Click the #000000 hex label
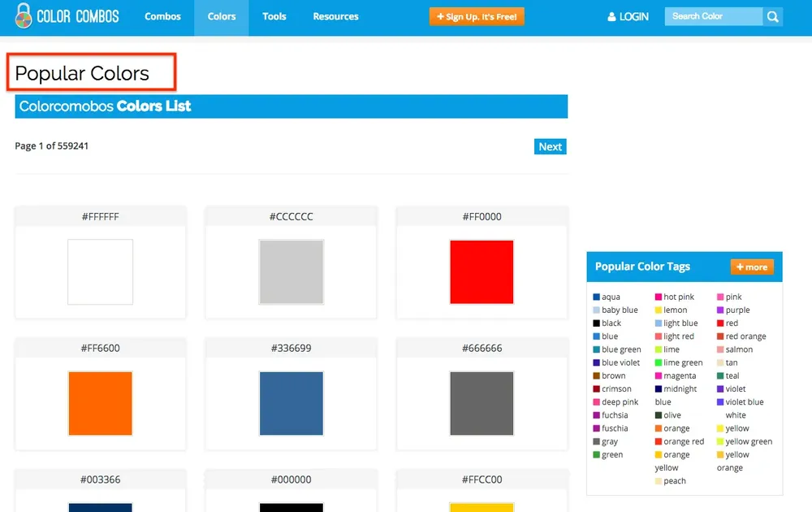812x512 pixels. 291,479
